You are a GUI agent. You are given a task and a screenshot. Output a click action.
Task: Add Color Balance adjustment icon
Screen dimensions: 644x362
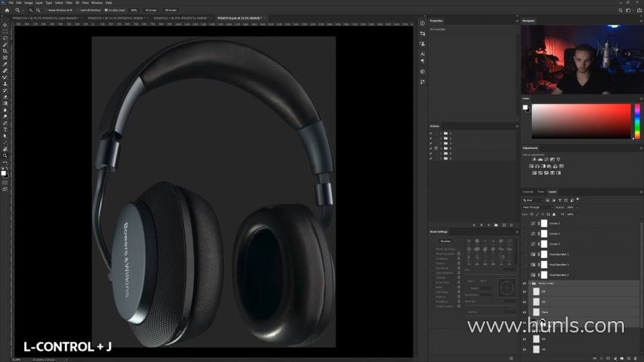click(537, 166)
